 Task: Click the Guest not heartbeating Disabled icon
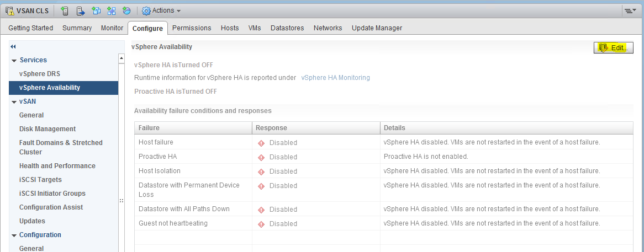[x=261, y=224]
